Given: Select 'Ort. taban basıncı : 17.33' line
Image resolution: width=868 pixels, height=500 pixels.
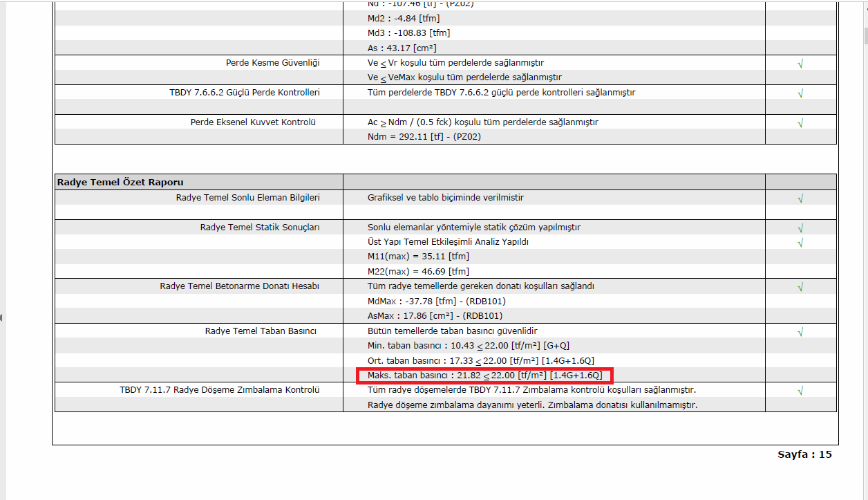Looking at the screenshot, I should [x=480, y=360].
